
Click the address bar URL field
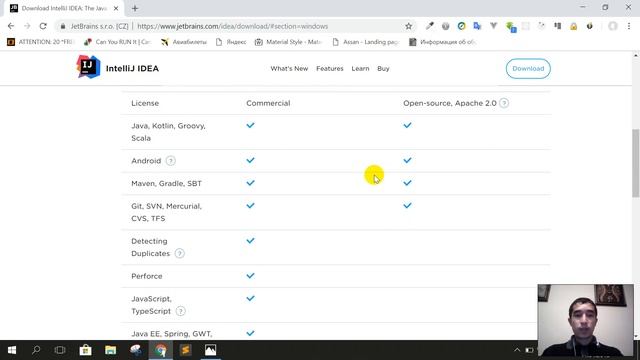click(233, 26)
